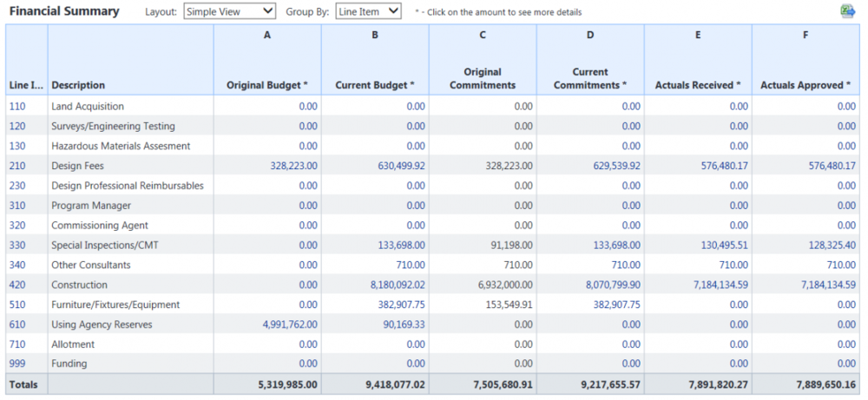Open Design Fees current commitments 629,539.92
Image resolution: width=868 pixels, height=400 pixels.
tap(616, 166)
